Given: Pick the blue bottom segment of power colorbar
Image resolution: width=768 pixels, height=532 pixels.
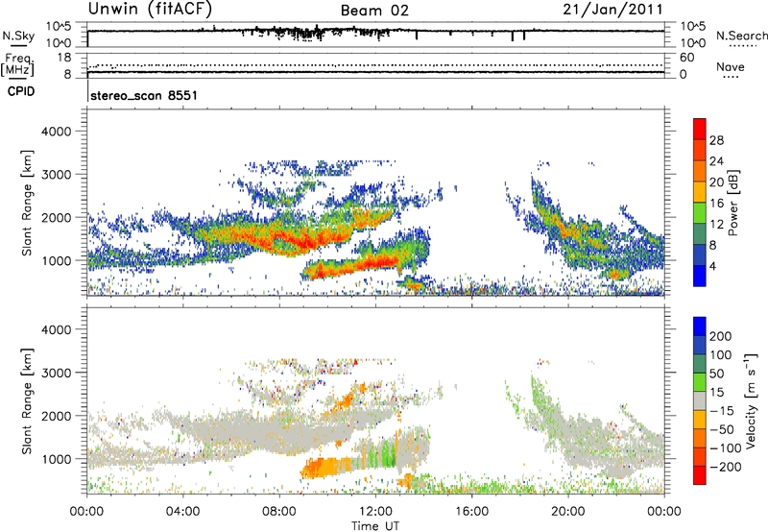Looking at the screenshot, I should (x=700, y=276).
